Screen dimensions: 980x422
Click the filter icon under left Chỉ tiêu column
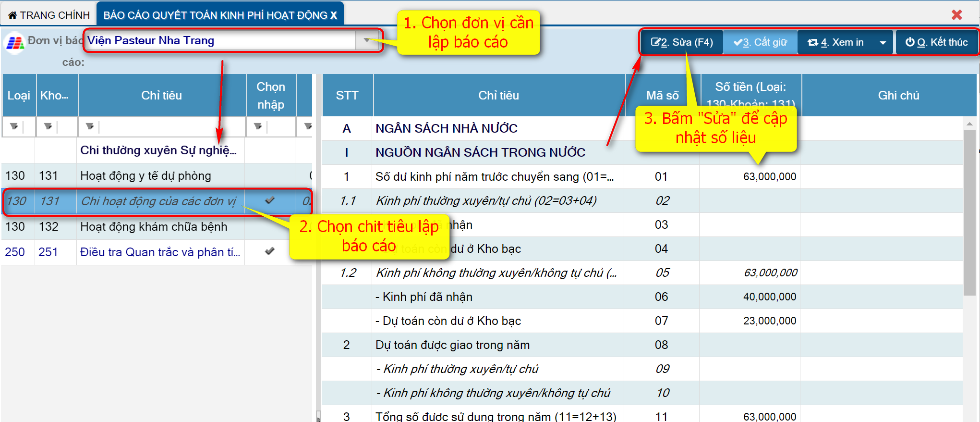90,126
